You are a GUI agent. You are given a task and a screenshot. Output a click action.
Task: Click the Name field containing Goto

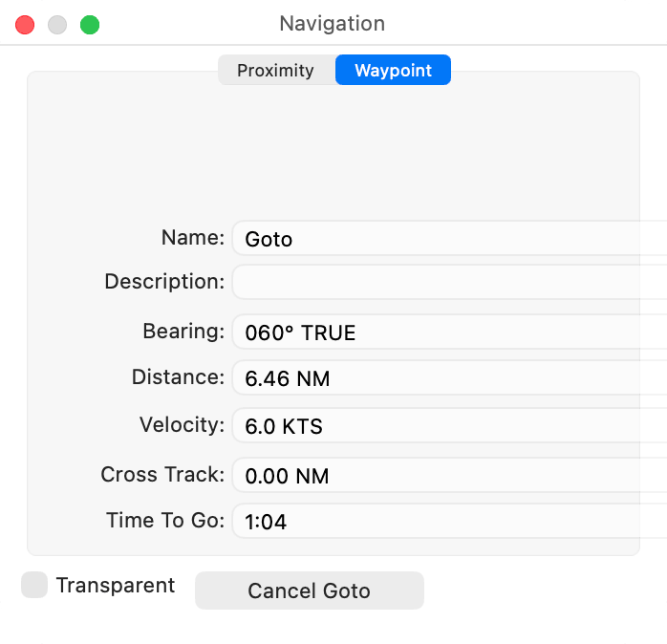tap(450, 238)
